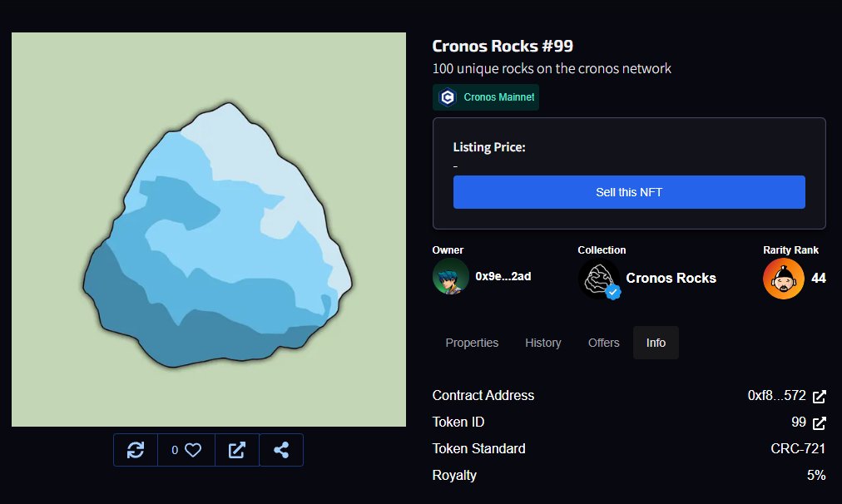Click the rock artwork preview image
Image resolution: width=842 pixels, height=504 pixels.
208,230
